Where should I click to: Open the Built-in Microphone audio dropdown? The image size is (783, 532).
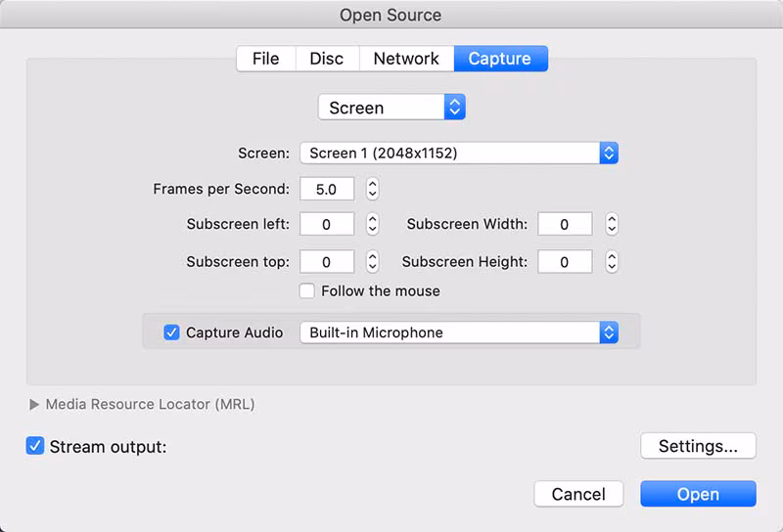tap(458, 332)
